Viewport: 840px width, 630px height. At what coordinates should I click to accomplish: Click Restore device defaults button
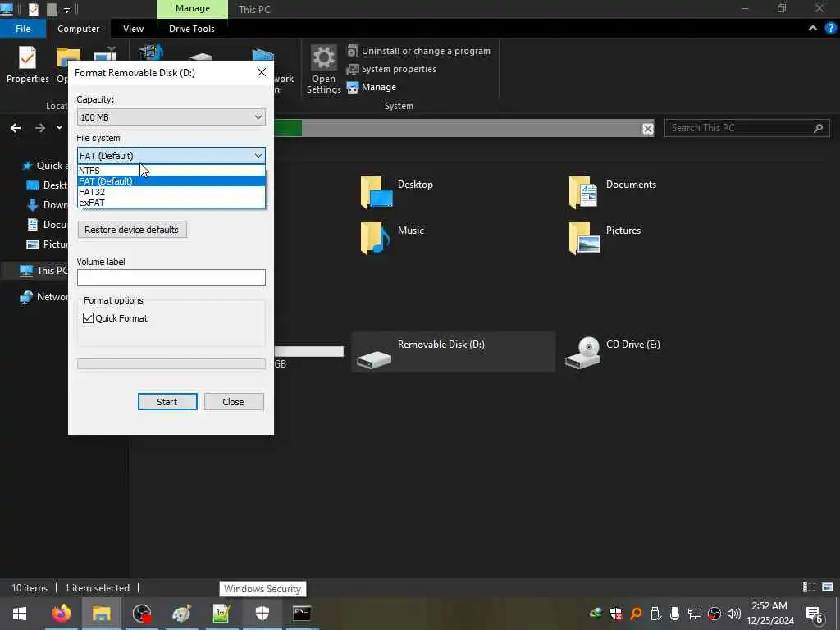click(x=132, y=230)
